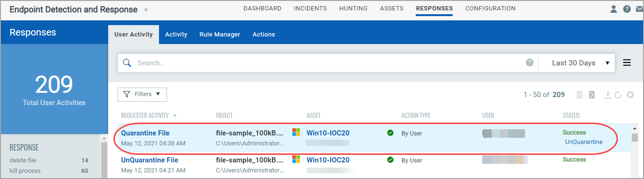The height and width of the screenshot is (179, 644).
Task: Open the Quarantine File activity link
Action: tap(145, 133)
